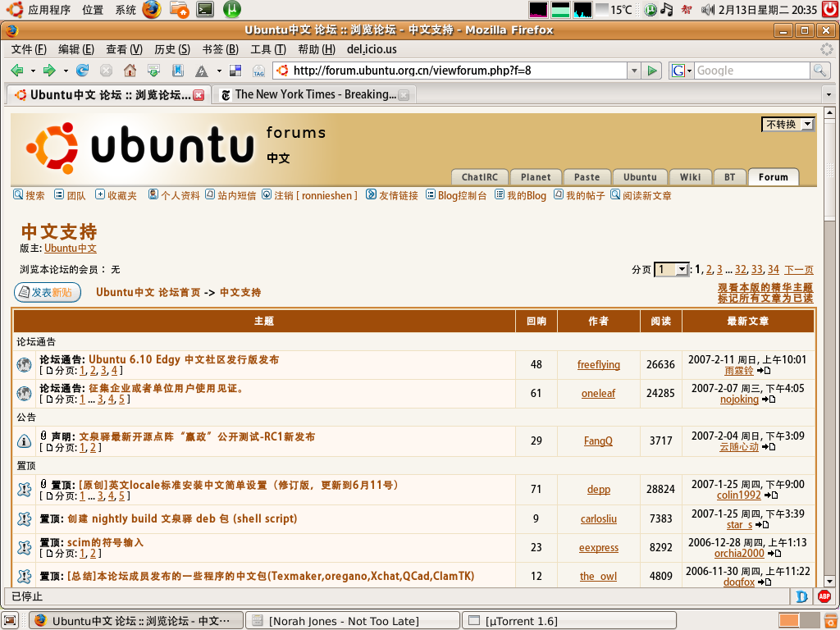Open the Back button history dropdown arrow
The image size is (840, 630).
[33, 71]
